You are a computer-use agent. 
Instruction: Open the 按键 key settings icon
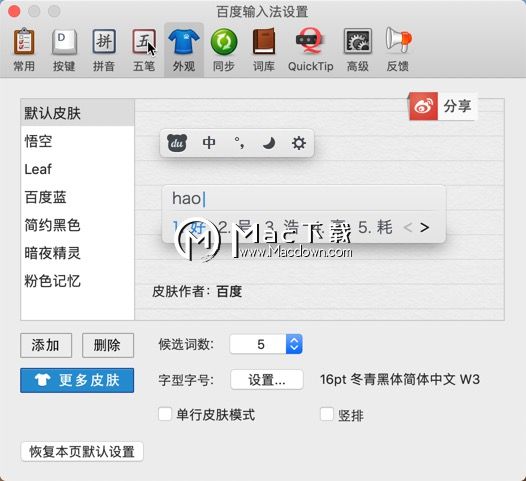64,50
